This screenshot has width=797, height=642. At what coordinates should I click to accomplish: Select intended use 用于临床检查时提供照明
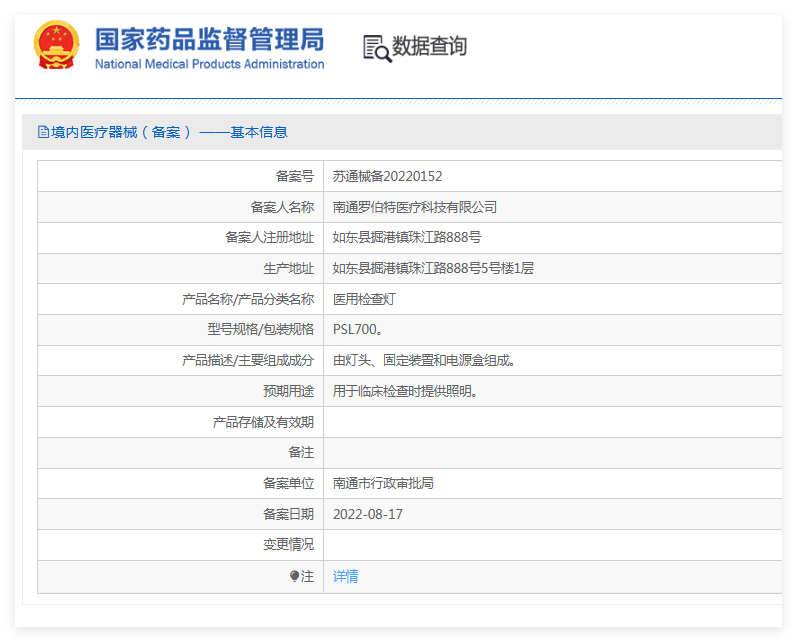click(x=405, y=391)
